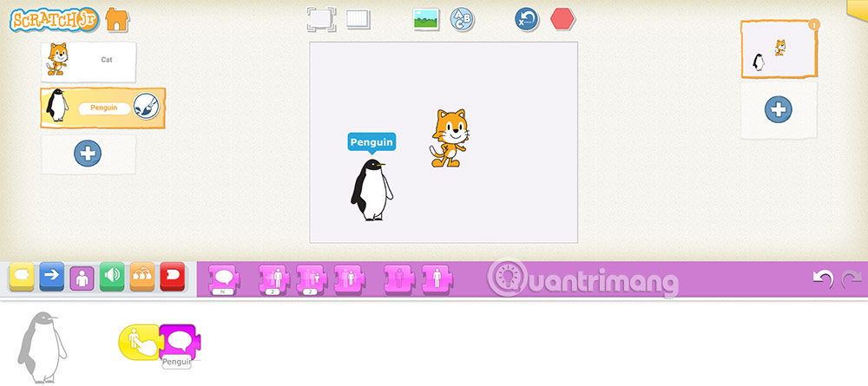The width and height of the screenshot is (868, 386).
Task: Tap the Say block in the script
Action: (181, 340)
